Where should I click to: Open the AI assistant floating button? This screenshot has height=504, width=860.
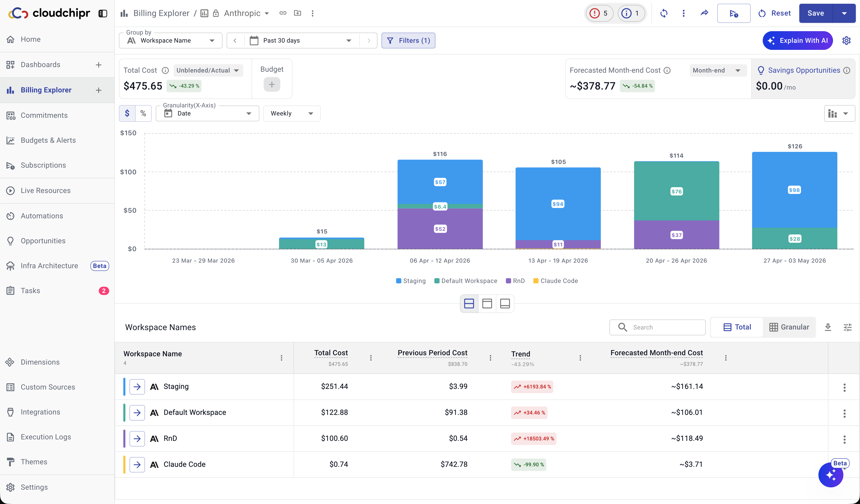pos(831,475)
